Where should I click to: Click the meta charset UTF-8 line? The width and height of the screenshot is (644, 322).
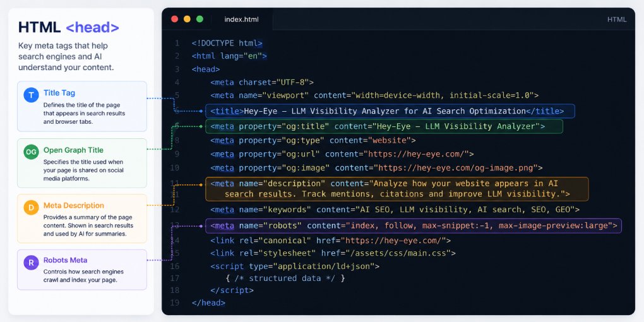[262, 82]
